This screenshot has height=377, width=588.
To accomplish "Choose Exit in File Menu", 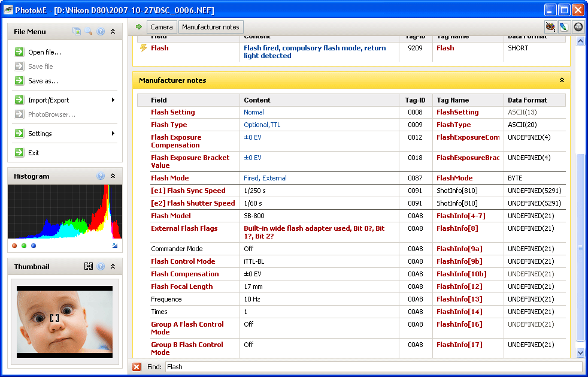I will [x=34, y=153].
